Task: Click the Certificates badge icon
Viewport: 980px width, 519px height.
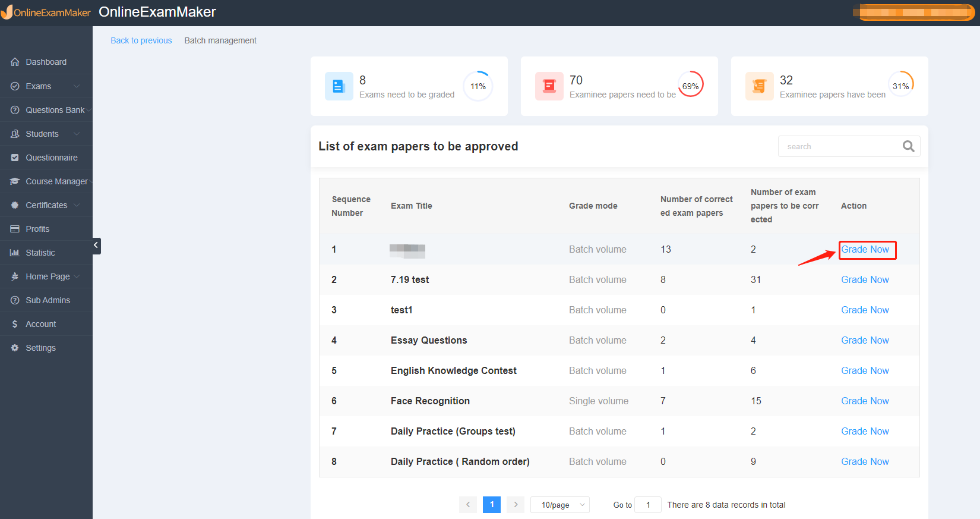Action: [15, 205]
